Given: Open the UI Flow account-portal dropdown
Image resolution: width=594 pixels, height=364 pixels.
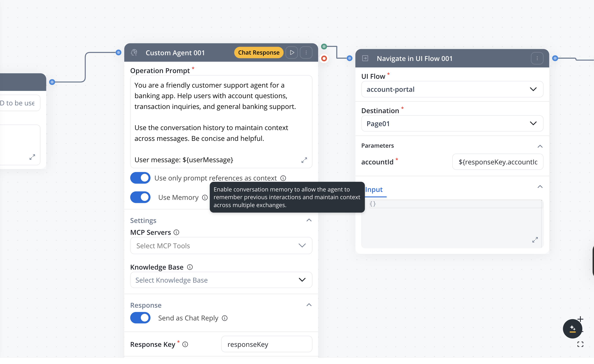Looking at the screenshot, I should pyautogui.click(x=452, y=89).
